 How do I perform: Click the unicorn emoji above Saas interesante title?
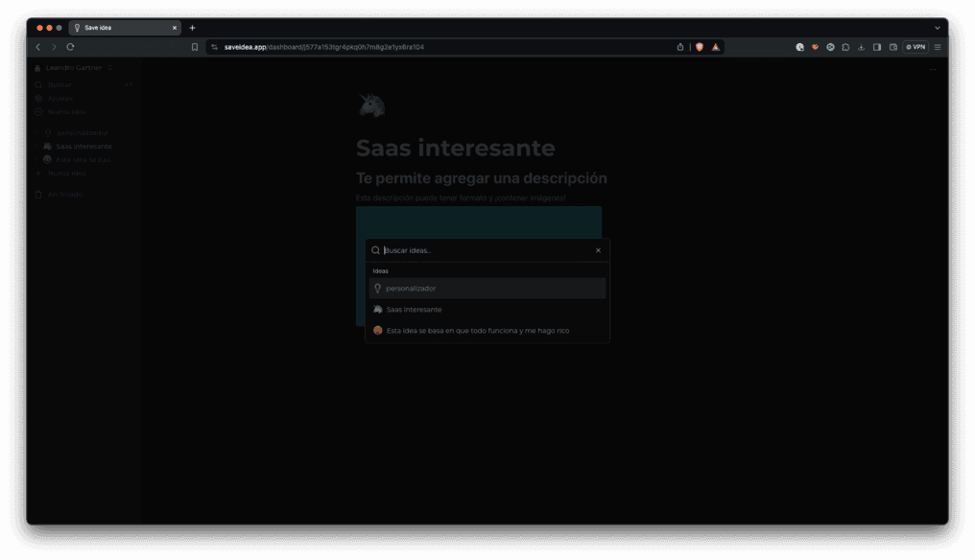[x=372, y=105]
